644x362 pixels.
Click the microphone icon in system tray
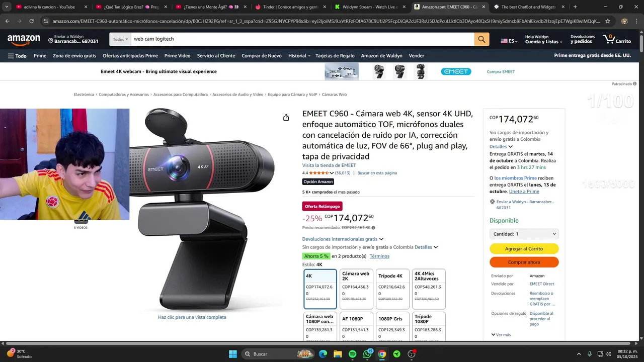tap(590, 354)
